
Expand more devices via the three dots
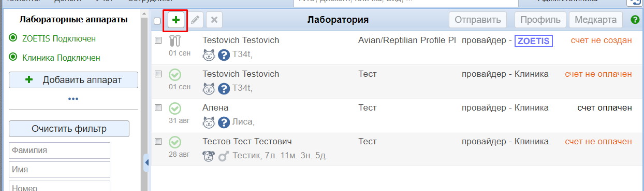click(x=73, y=99)
